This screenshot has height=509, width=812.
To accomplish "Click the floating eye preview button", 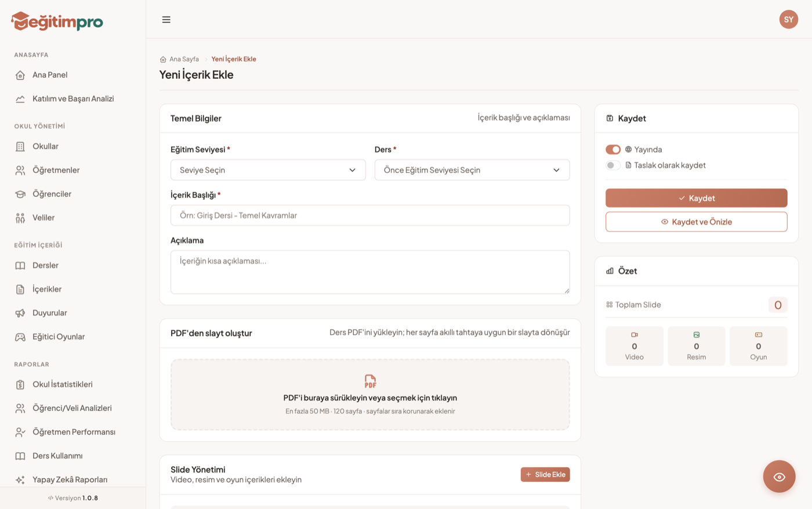I will 779,476.
